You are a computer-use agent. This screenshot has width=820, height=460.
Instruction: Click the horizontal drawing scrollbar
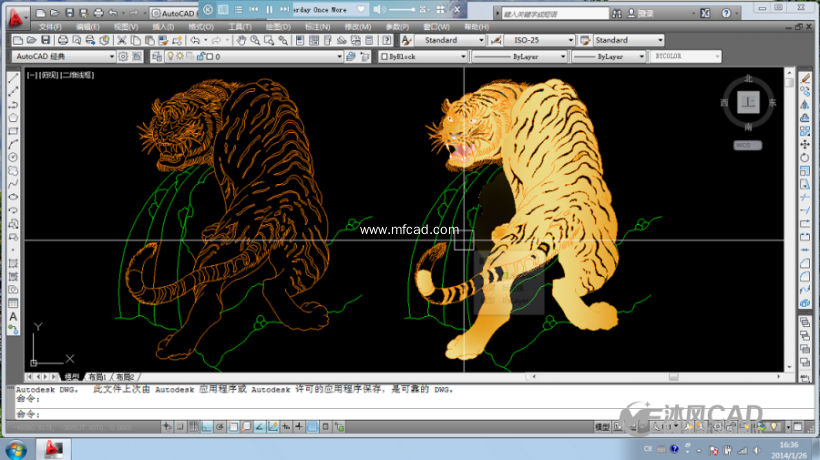[x=656, y=376]
